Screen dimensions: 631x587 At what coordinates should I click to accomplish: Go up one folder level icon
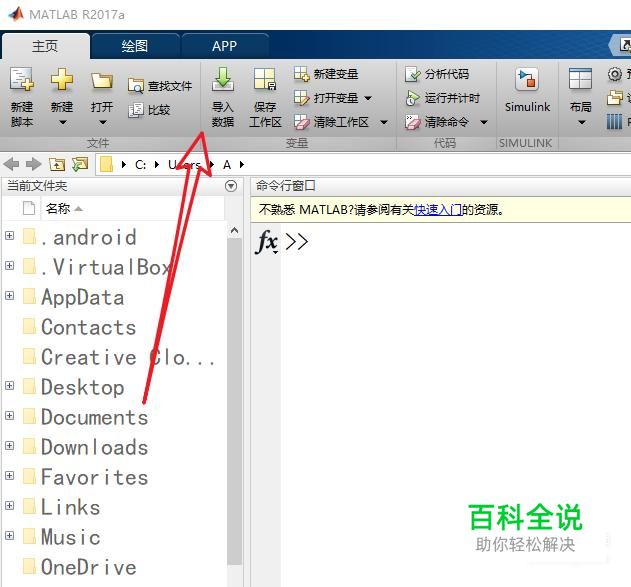pos(57,164)
